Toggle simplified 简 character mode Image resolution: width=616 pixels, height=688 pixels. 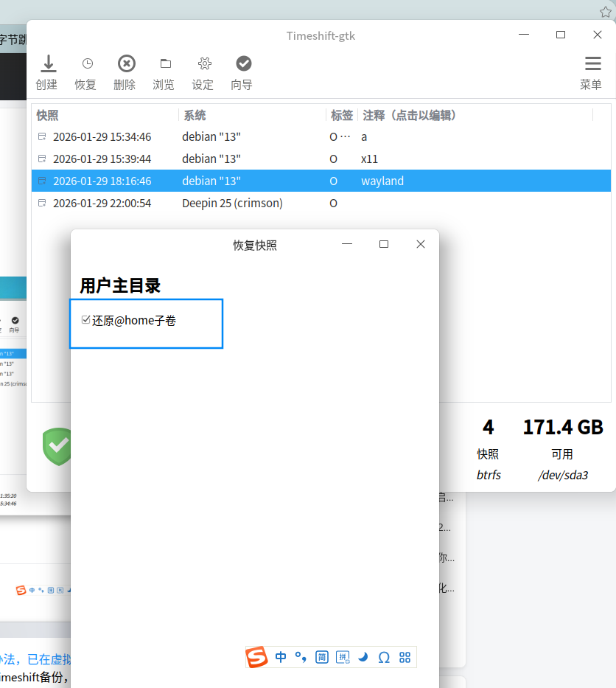click(322, 657)
